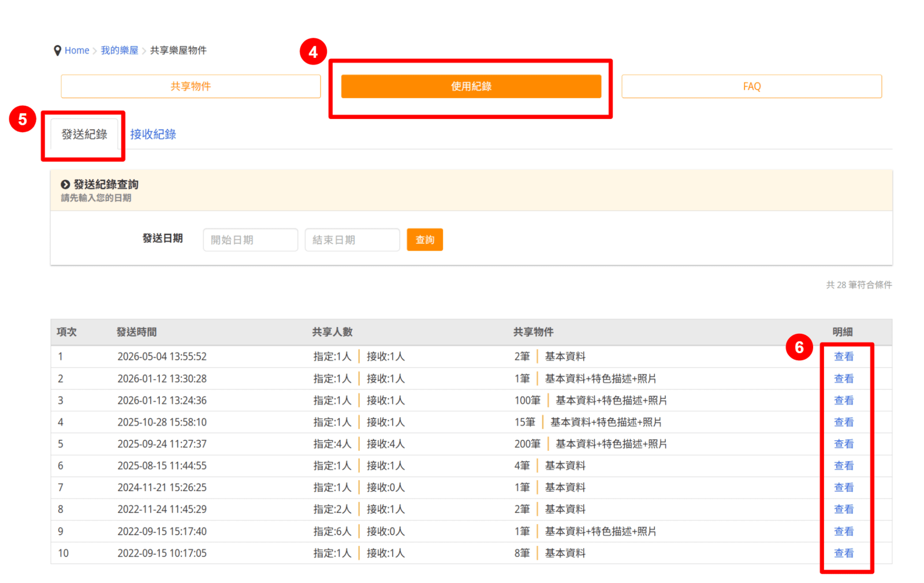The width and height of the screenshot is (924, 583).
Task: Click the 明細 column header
Action: point(843,332)
